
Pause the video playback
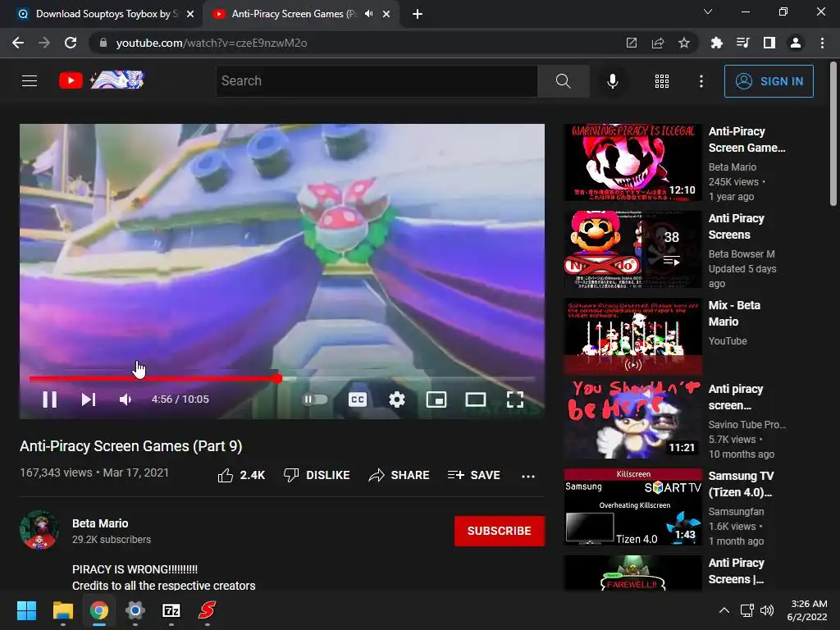click(x=50, y=399)
